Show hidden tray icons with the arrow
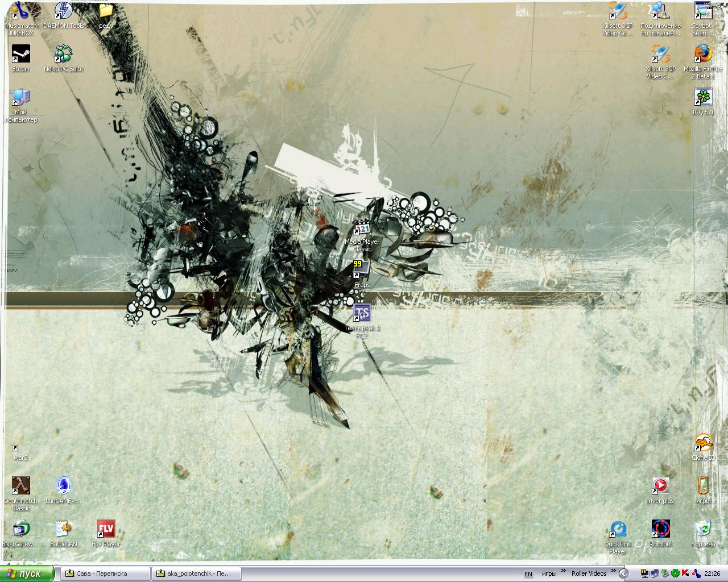Viewport: 728px width, 582px height. pyautogui.click(x=624, y=573)
